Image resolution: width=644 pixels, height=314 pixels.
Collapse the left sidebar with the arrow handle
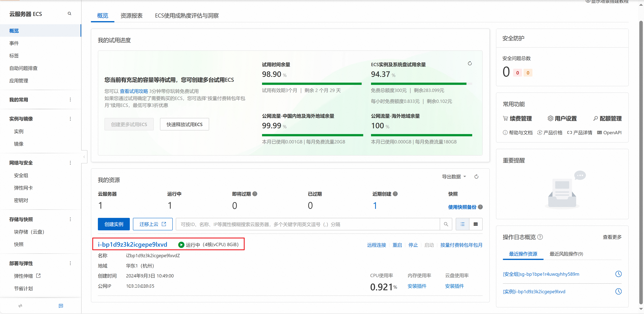point(84,157)
